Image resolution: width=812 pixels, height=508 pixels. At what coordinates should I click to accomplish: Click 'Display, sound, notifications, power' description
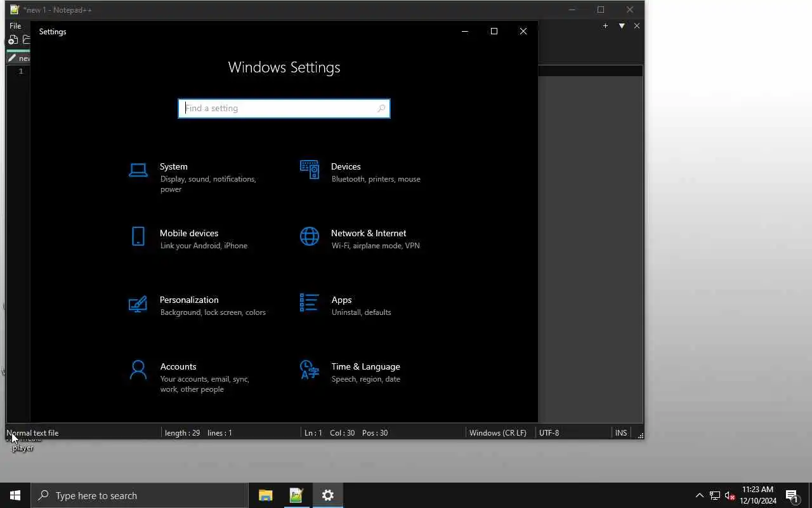[x=208, y=184]
